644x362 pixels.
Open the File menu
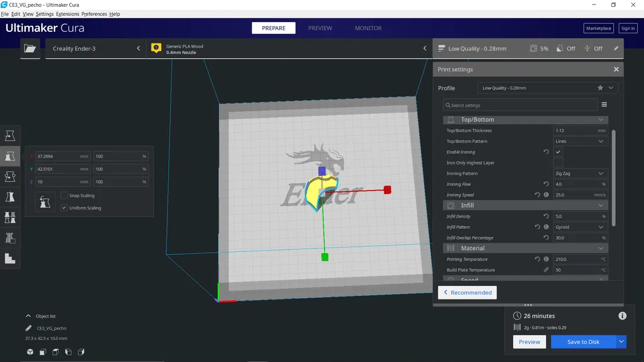5,14
